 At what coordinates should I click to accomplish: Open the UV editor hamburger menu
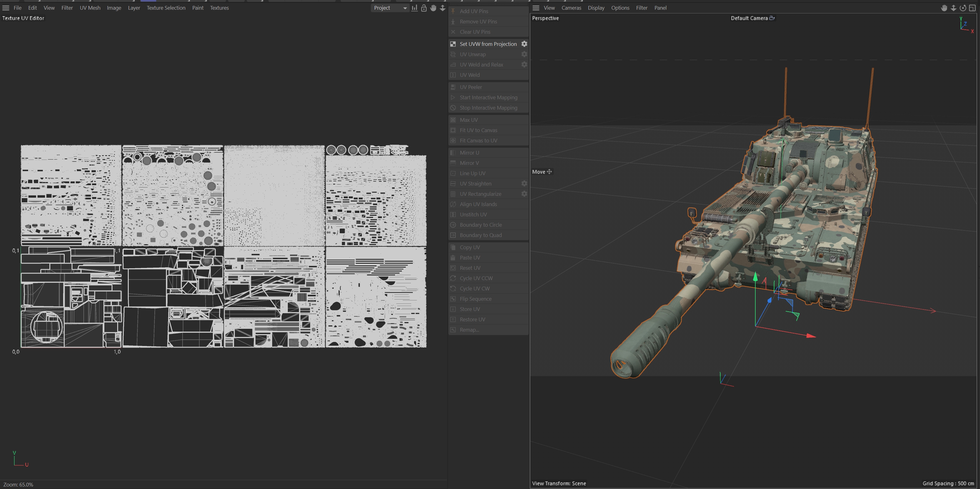6,8
